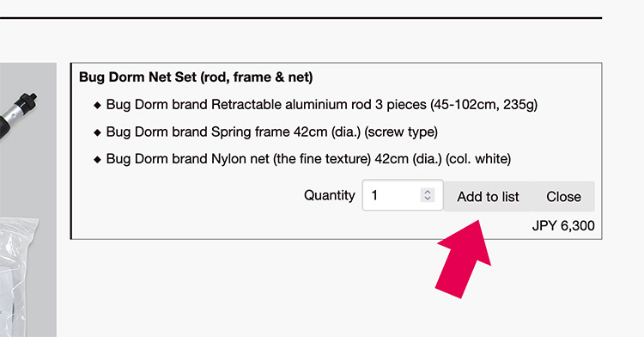Click the Spring frame 42cm list item
Image resolution: width=644 pixels, height=337 pixels.
(x=272, y=132)
